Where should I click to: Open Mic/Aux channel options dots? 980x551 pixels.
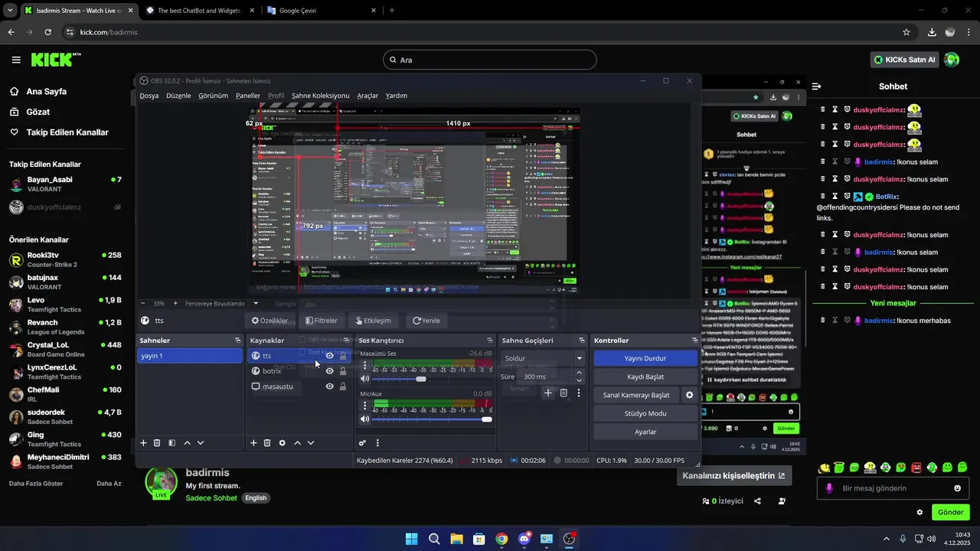click(365, 405)
